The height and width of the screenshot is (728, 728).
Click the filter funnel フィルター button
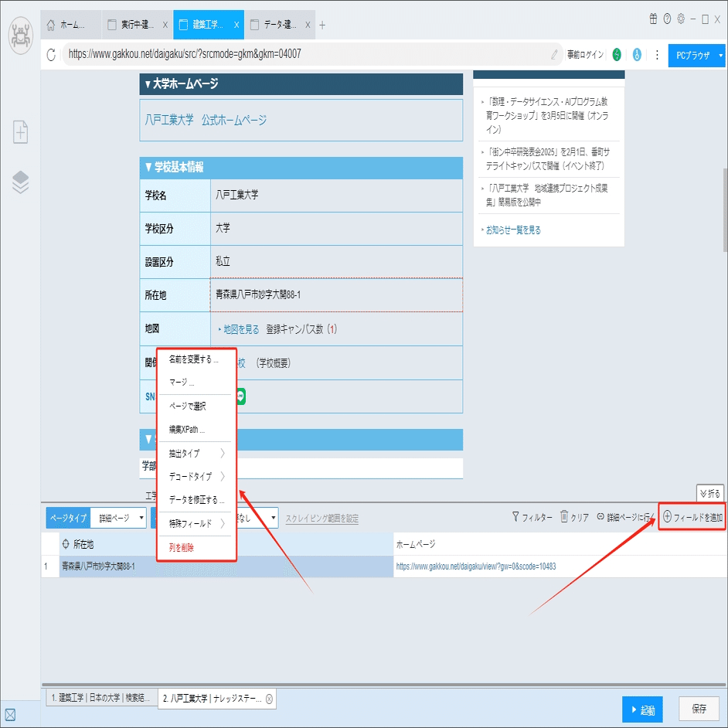pyautogui.click(x=532, y=517)
